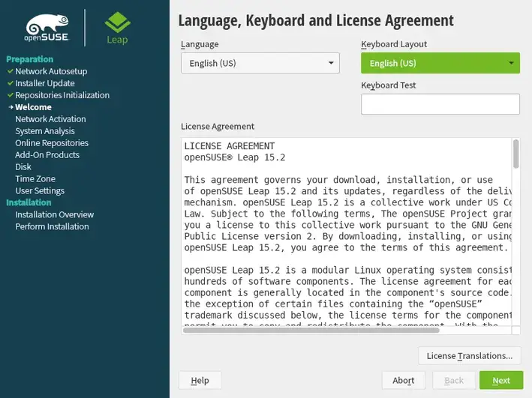Click the LICENSE AGREEMENT heading text
Screen dimensions: 532x398
click(x=230, y=146)
